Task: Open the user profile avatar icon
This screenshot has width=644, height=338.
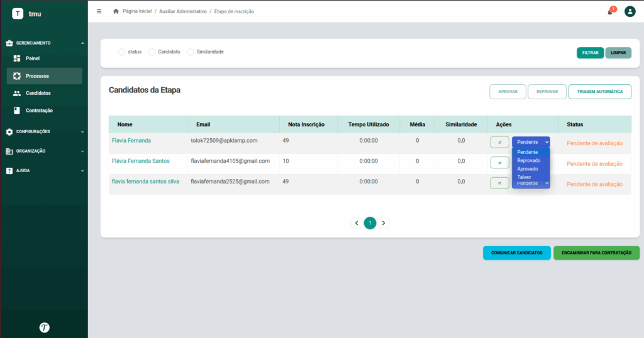Action: (630, 11)
